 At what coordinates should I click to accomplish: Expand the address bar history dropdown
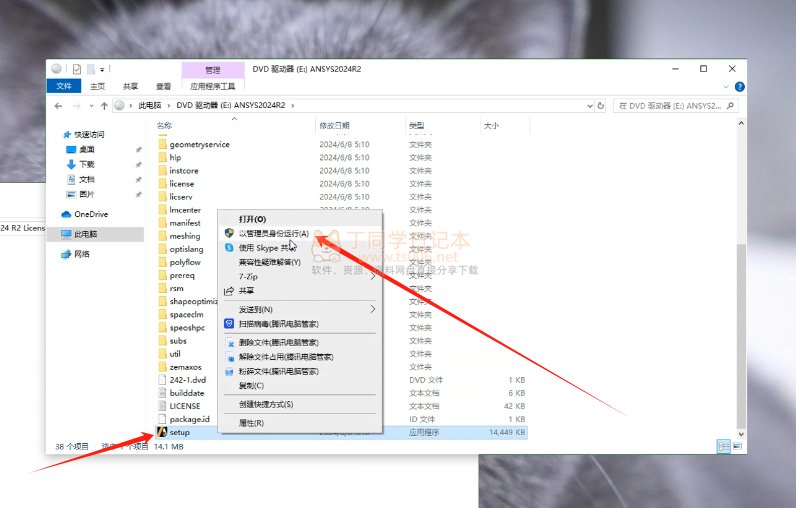pos(589,106)
